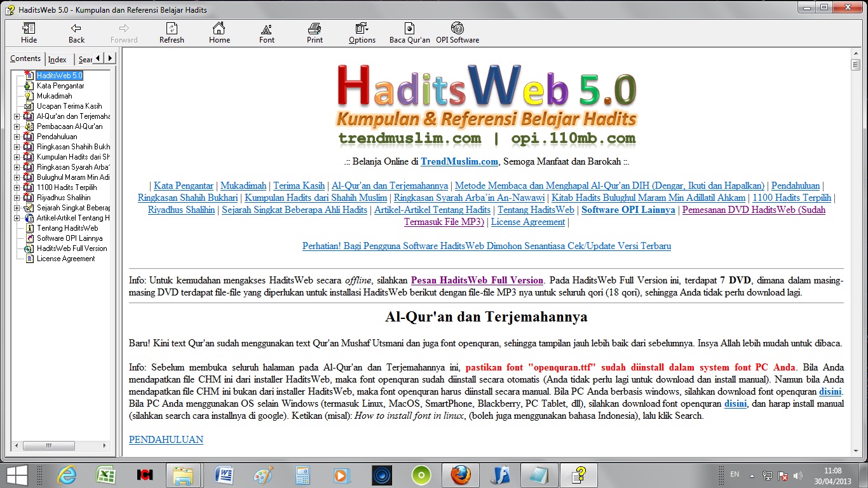Open the TrendMuslim.com link
This screenshot has height=488, width=868.
(459, 161)
